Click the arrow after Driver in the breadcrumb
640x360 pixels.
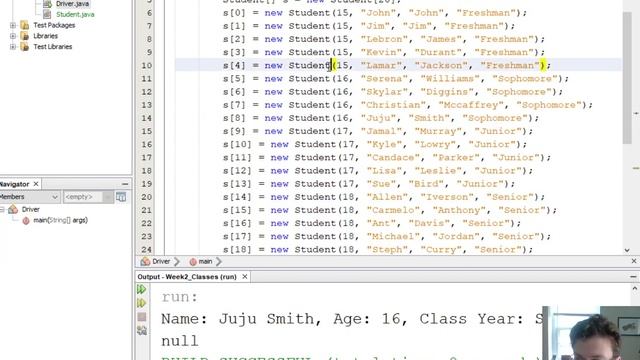click(x=177, y=262)
